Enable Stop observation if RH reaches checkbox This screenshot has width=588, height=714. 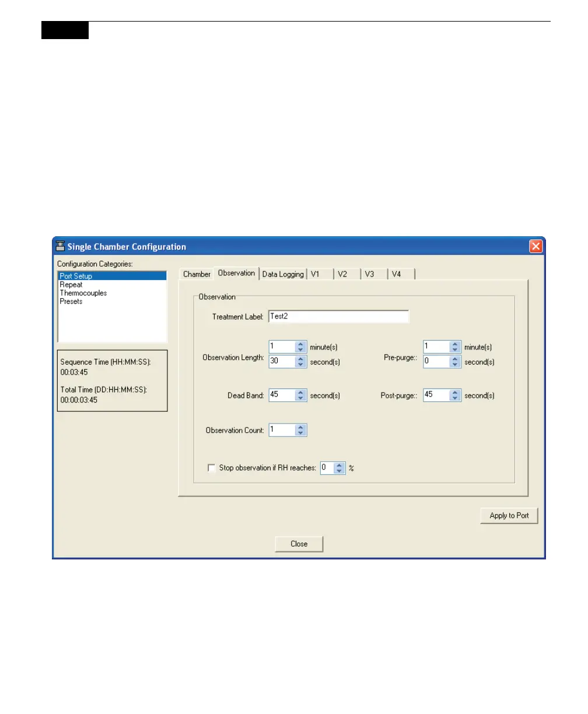click(211, 468)
